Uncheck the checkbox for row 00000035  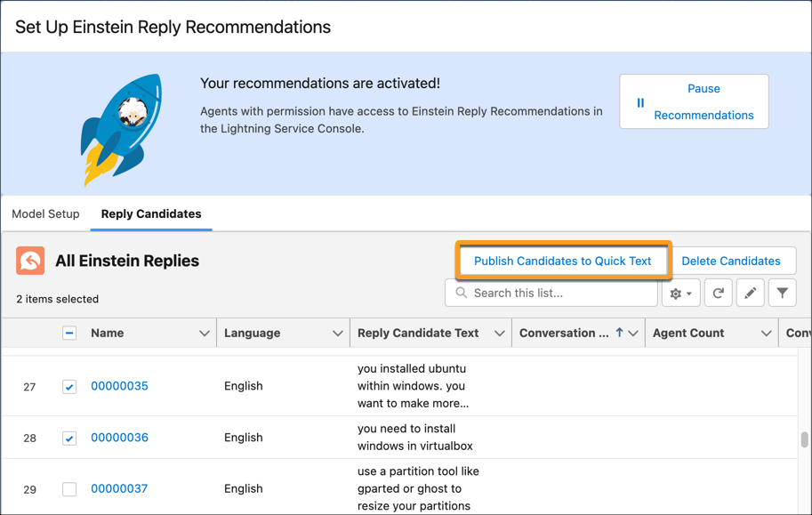point(69,387)
